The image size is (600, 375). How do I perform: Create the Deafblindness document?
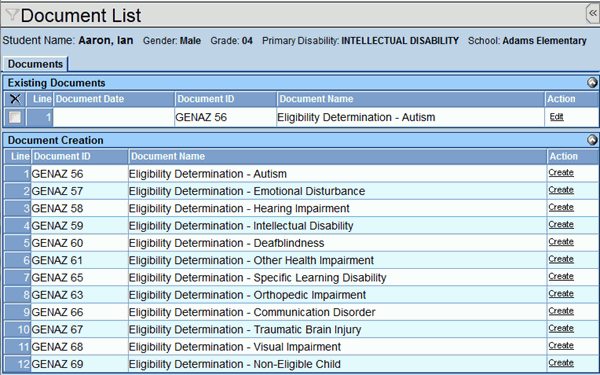[x=561, y=242]
